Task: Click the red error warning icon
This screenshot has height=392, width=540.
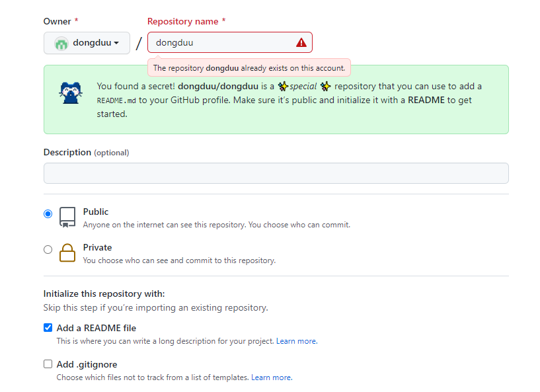Action: tap(301, 42)
